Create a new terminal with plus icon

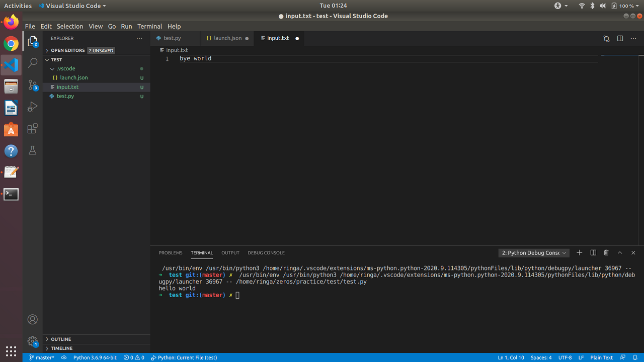(x=579, y=253)
